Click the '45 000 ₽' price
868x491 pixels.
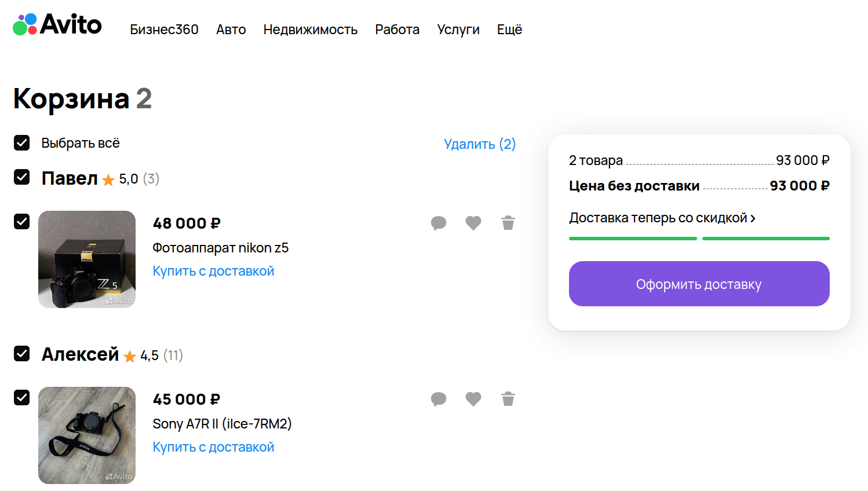[187, 400]
